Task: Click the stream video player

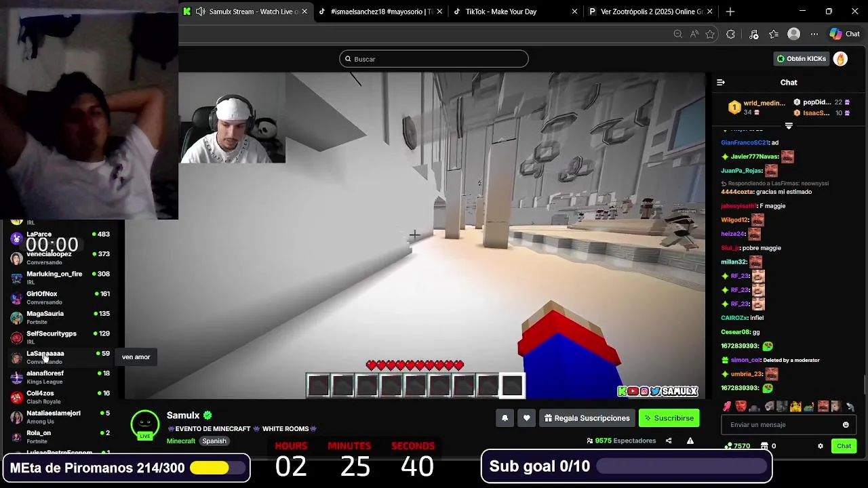Action: pos(415,236)
